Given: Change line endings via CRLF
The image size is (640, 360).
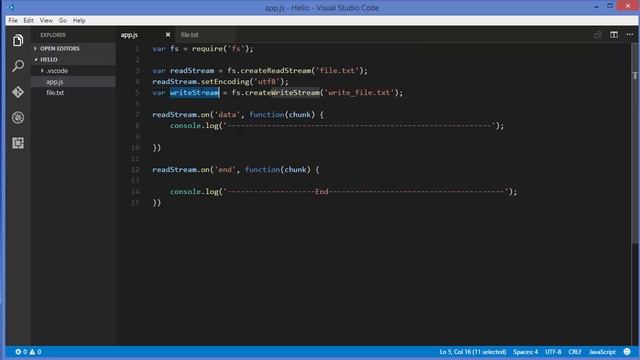Looking at the screenshot, I should (x=575, y=351).
